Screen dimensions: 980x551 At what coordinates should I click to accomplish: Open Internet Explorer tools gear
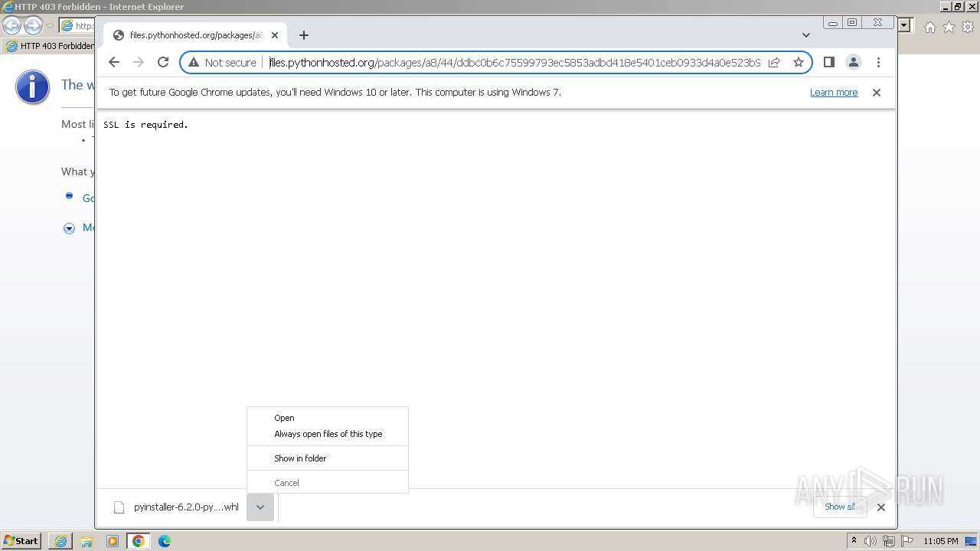click(x=968, y=27)
